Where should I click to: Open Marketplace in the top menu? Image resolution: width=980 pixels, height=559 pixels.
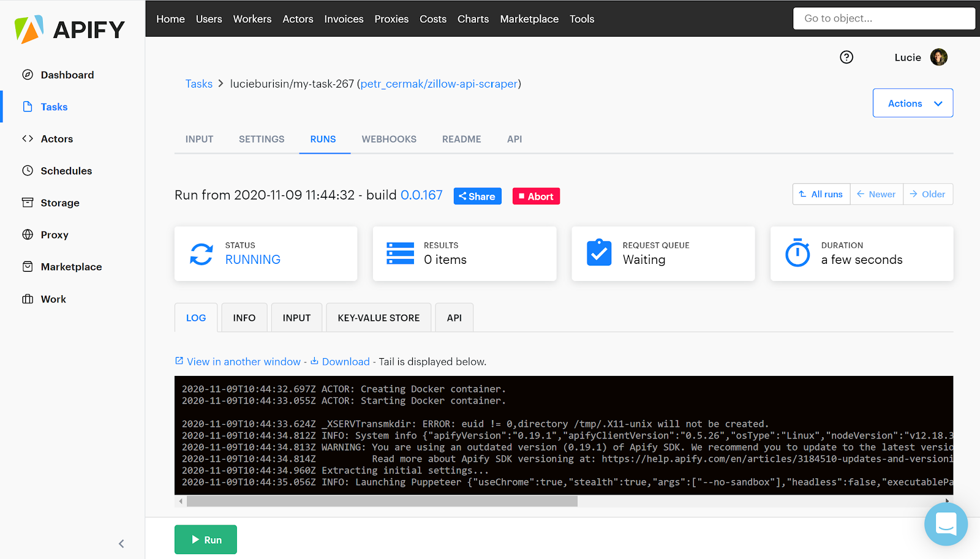tap(529, 19)
